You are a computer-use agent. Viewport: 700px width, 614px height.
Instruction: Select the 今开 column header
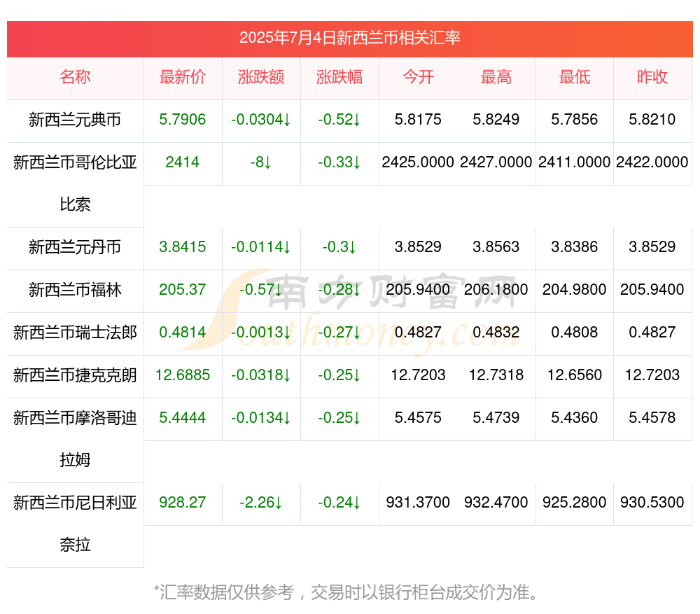click(418, 77)
